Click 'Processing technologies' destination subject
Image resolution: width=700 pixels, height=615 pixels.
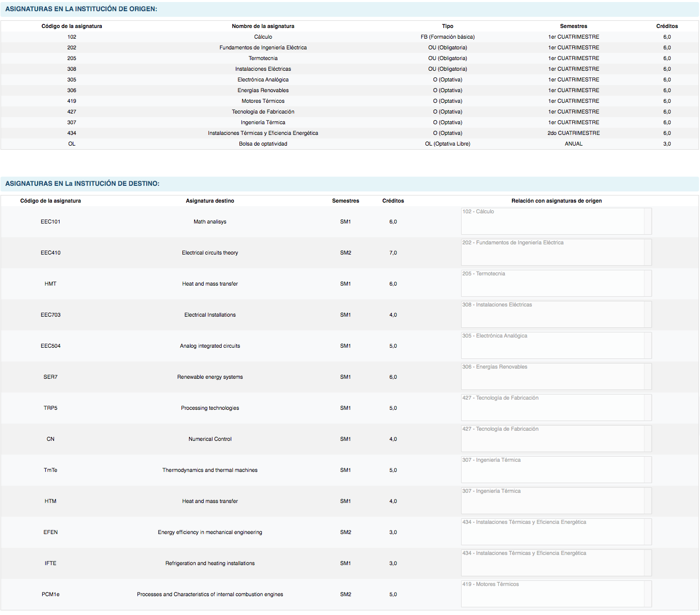click(210, 408)
